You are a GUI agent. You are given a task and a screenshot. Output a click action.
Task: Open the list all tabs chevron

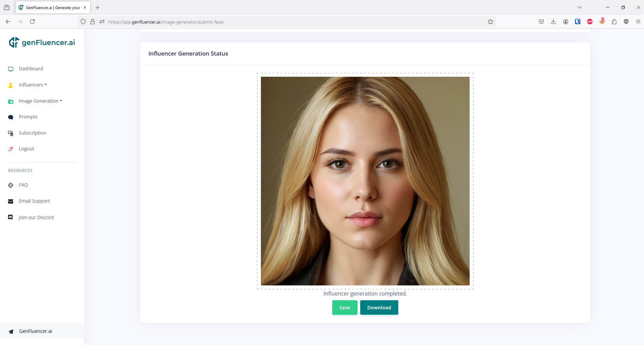click(580, 7)
